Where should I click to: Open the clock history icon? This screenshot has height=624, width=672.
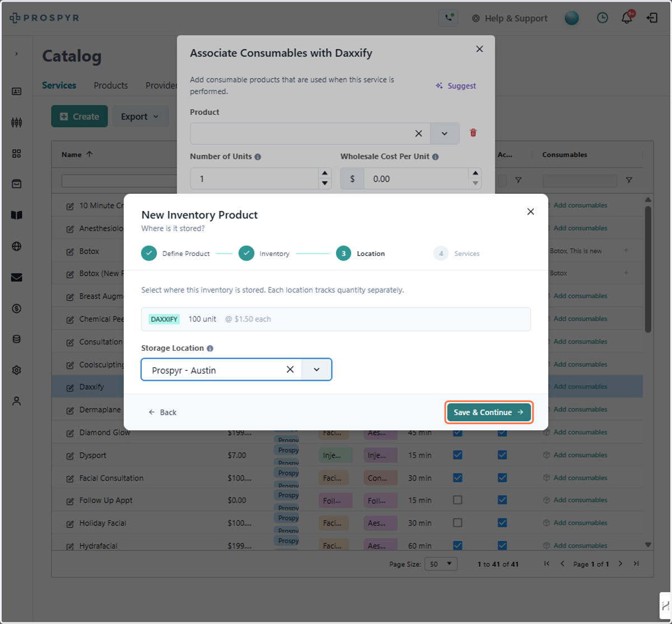603,18
